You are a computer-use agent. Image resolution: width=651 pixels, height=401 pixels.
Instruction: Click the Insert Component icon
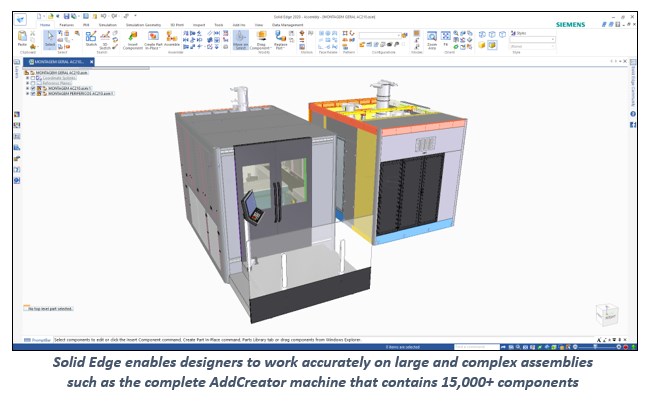point(133,40)
